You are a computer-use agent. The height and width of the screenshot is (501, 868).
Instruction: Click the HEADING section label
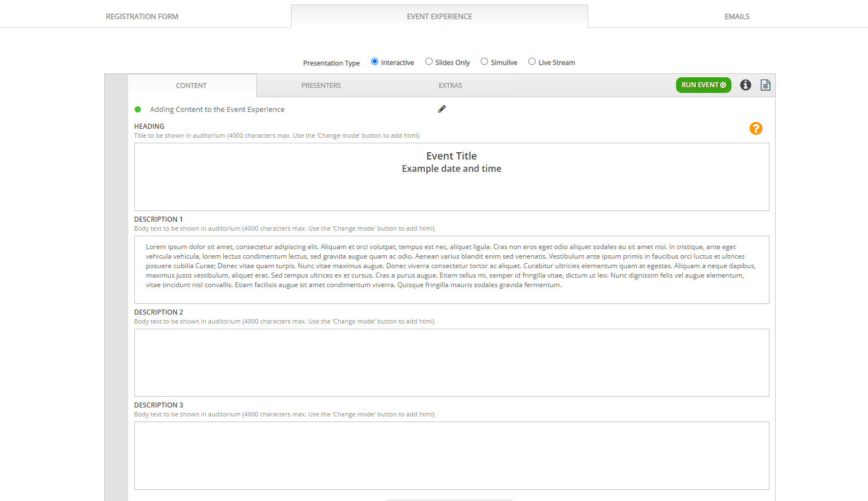point(149,127)
